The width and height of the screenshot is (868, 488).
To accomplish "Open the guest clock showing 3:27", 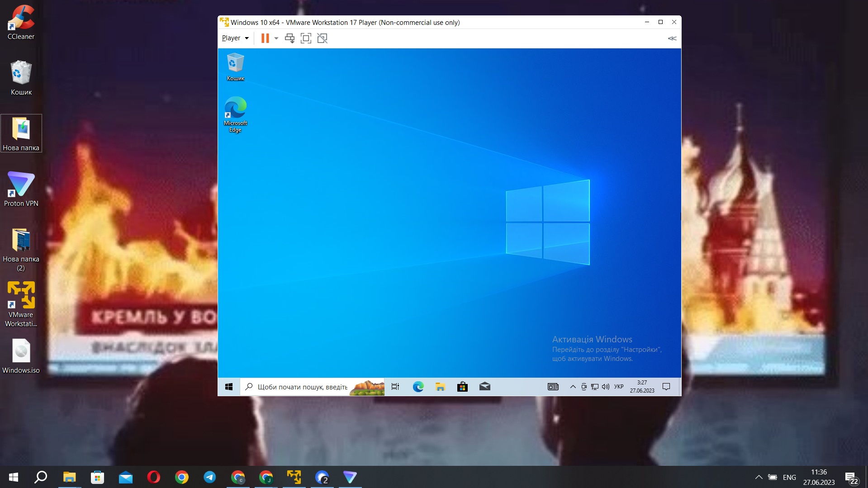I will point(642,387).
